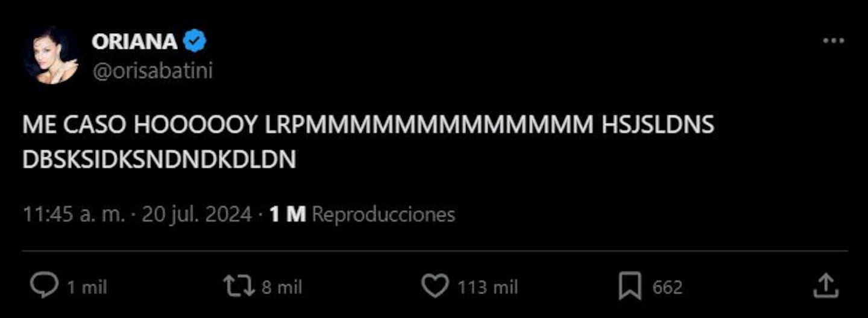Click the 113 mil likes count

coord(487,287)
